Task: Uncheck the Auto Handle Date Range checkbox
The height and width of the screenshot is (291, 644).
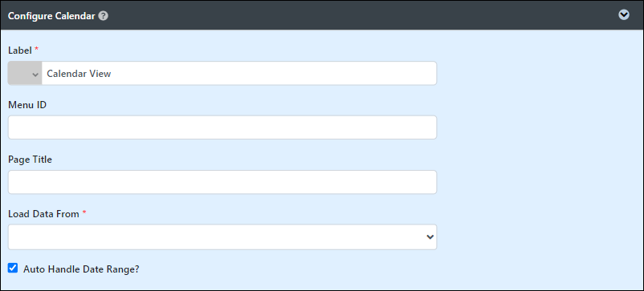Action: [13, 269]
